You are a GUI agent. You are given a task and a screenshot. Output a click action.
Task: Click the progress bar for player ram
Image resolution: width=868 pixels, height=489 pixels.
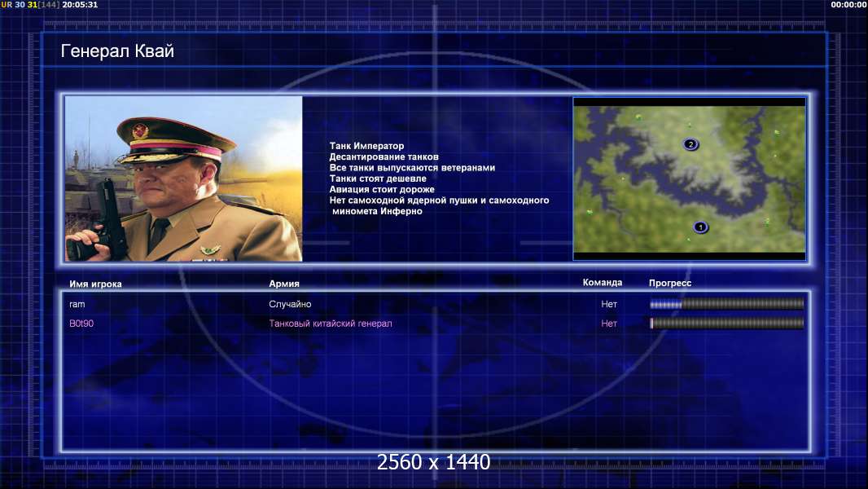(727, 303)
